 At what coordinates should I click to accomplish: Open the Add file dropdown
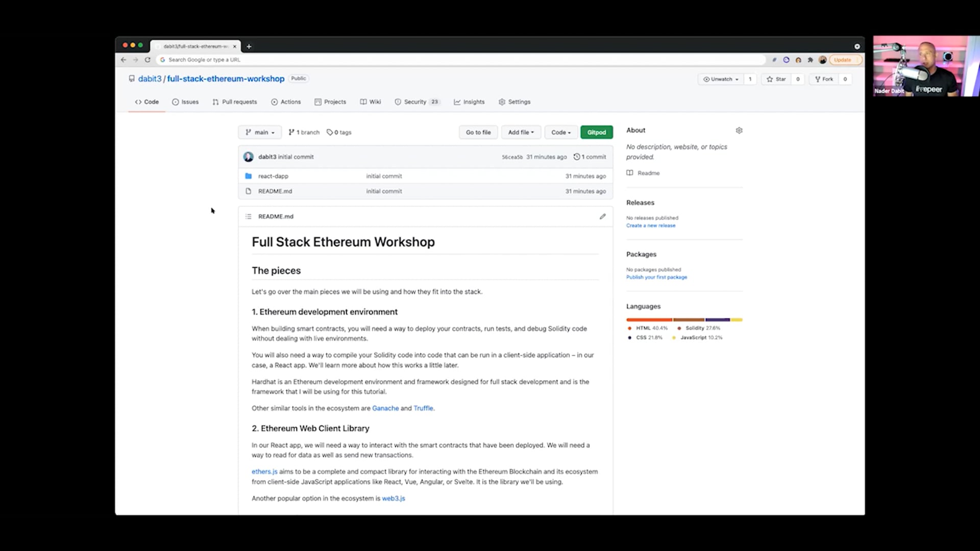pos(521,132)
